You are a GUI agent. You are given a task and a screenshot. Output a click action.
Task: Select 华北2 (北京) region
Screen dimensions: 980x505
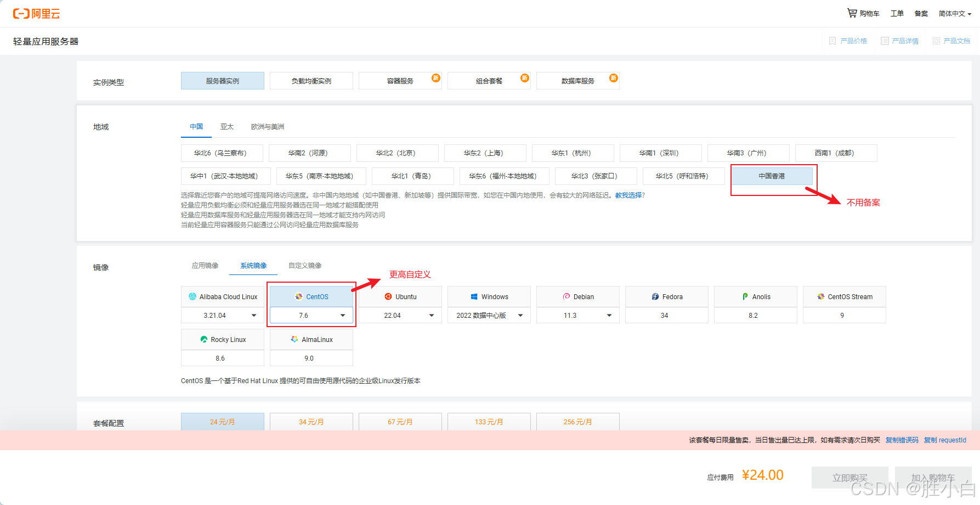coord(398,153)
